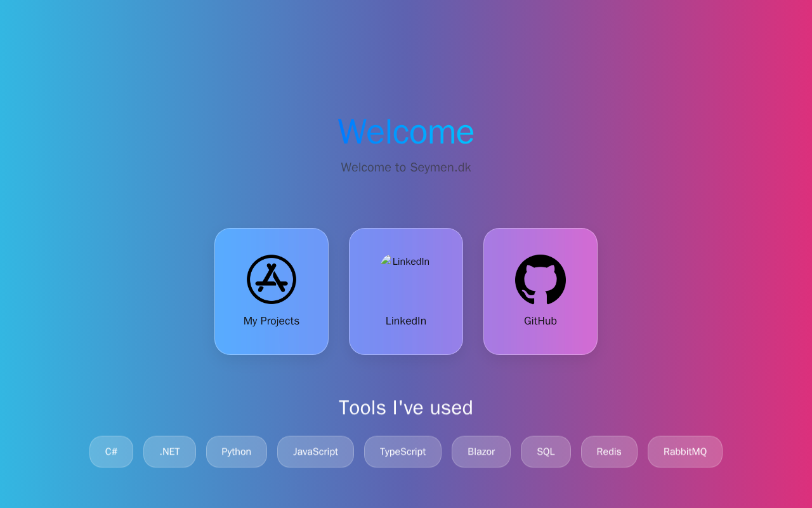The image size is (812, 508).
Task: Click the large Welcome heading
Action: pos(406,131)
